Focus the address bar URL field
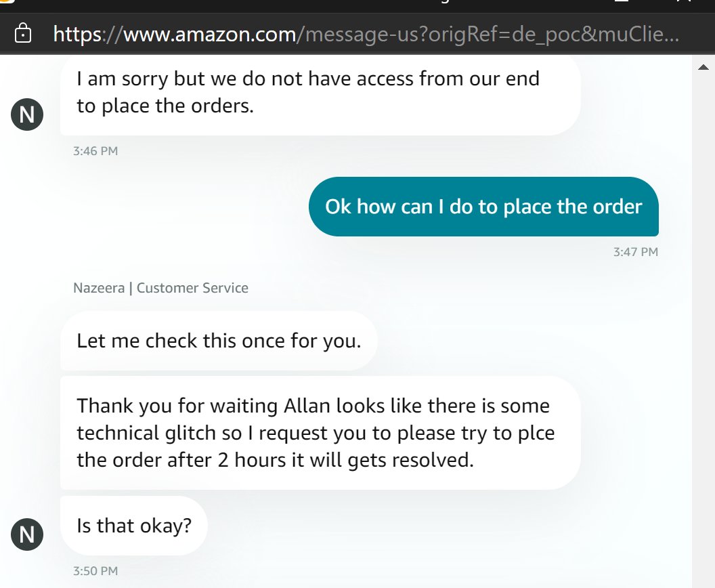 click(x=366, y=35)
